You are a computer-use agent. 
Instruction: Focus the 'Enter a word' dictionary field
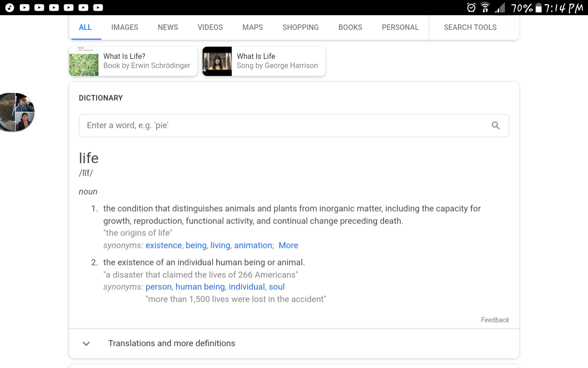tap(294, 126)
